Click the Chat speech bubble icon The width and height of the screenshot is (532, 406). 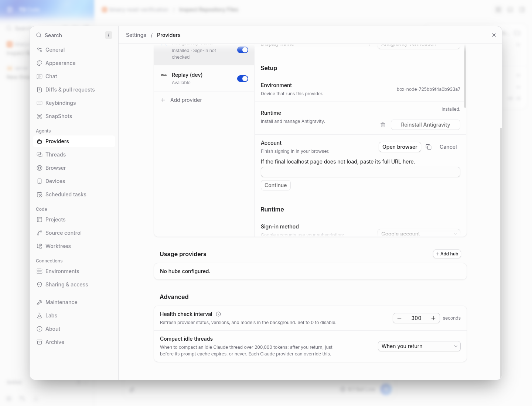(x=40, y=76)
